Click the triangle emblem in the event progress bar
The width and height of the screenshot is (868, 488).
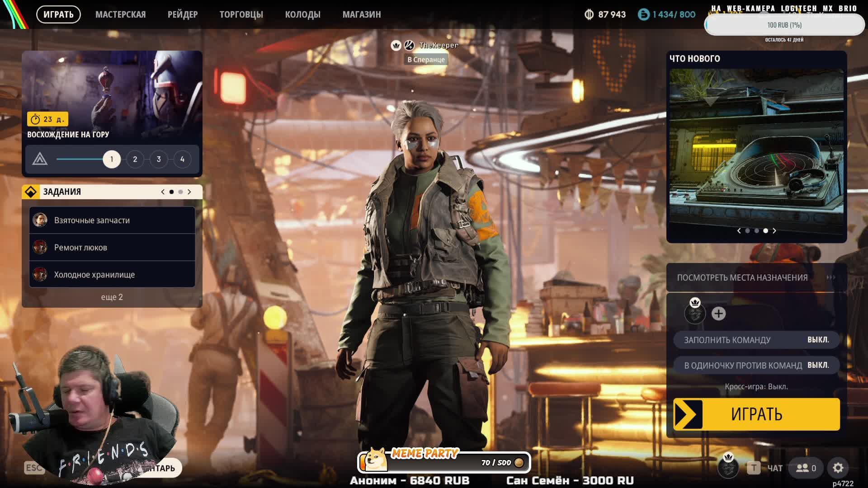tap(40, 159)
